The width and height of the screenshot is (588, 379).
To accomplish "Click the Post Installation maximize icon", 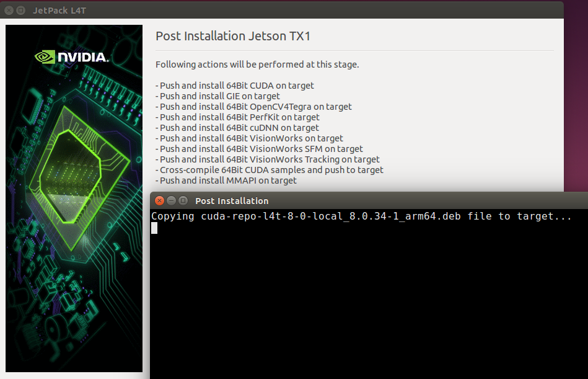I will click(x=182, y=200).
